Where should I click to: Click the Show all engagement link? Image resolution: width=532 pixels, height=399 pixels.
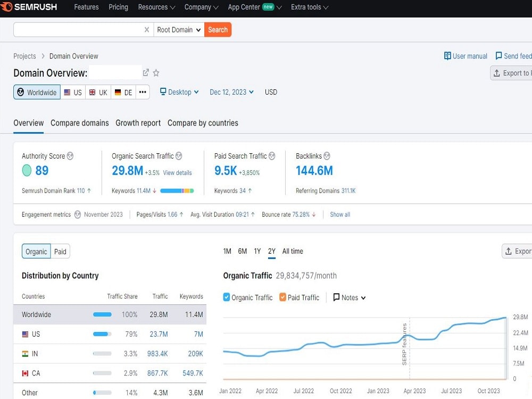[340, 214]
